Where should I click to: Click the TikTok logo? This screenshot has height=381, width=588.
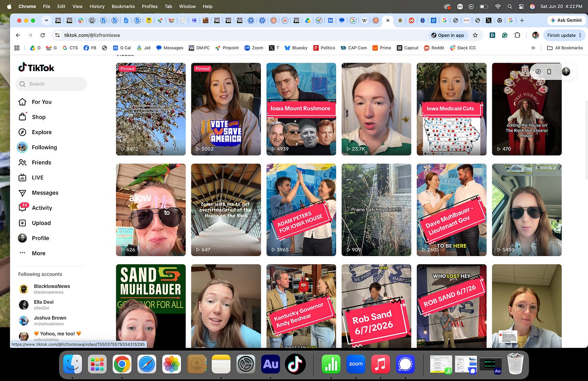click(36, 67)
